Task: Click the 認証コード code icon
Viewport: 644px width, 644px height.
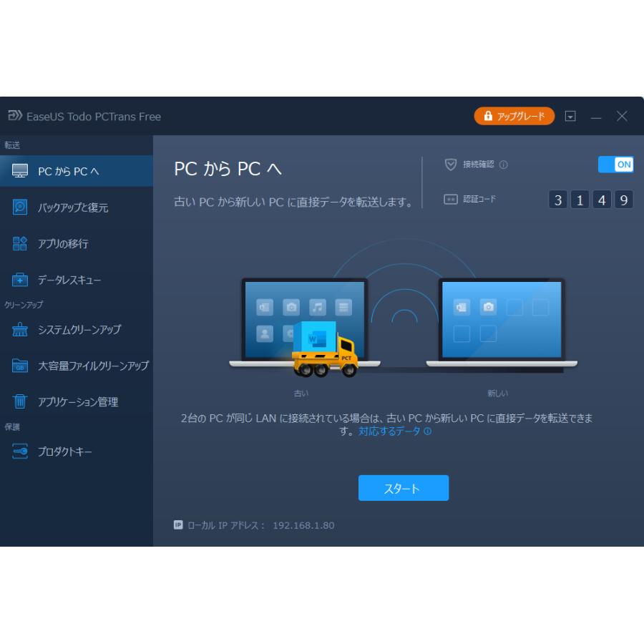Action: pyautogui.click(x=451, y=199)
